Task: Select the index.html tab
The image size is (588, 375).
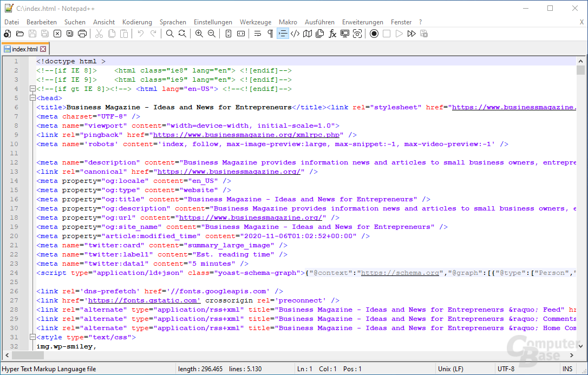Action: 24,48
